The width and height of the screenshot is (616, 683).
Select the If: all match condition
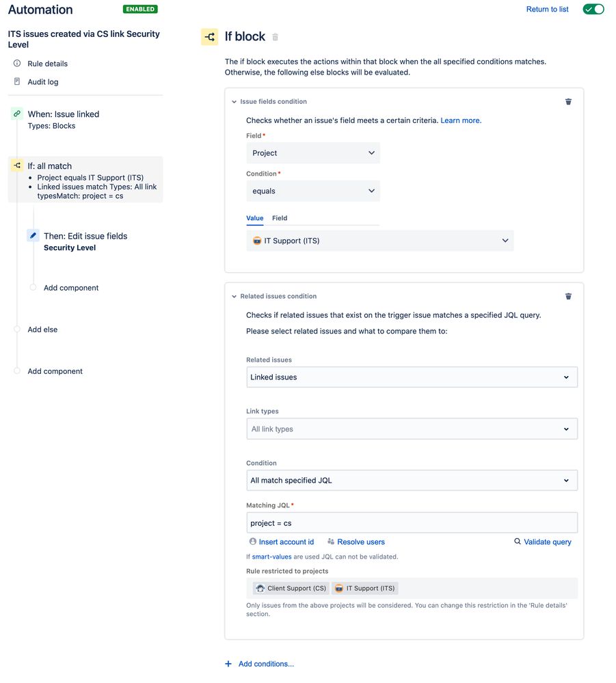point(85,179)
